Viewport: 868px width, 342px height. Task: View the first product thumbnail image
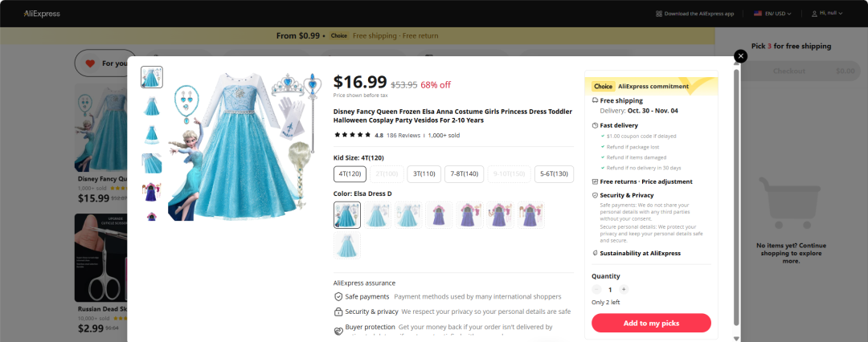pyautogui.click(x=152, y=78)
